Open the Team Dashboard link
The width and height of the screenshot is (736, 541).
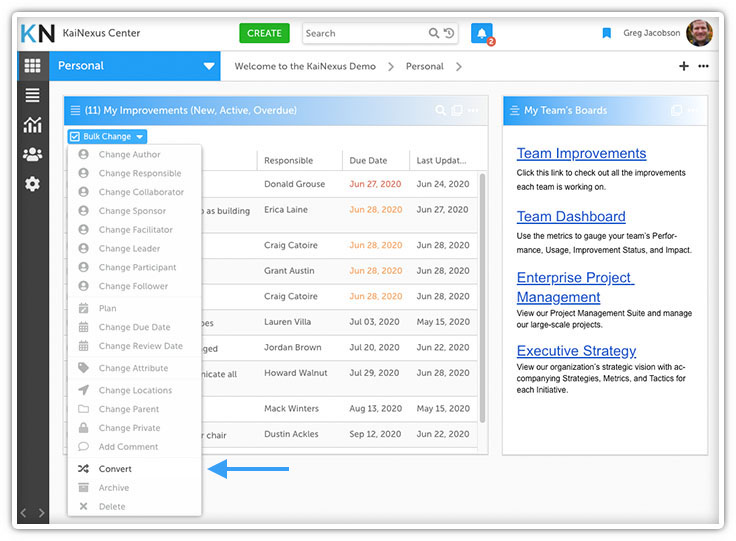click(571, 216)
